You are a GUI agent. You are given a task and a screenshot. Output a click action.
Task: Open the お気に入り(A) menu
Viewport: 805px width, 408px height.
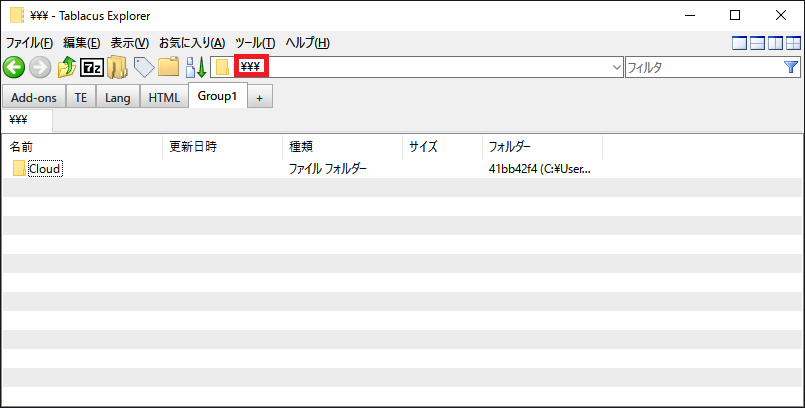pyautogui.click(x=192, y=43)
